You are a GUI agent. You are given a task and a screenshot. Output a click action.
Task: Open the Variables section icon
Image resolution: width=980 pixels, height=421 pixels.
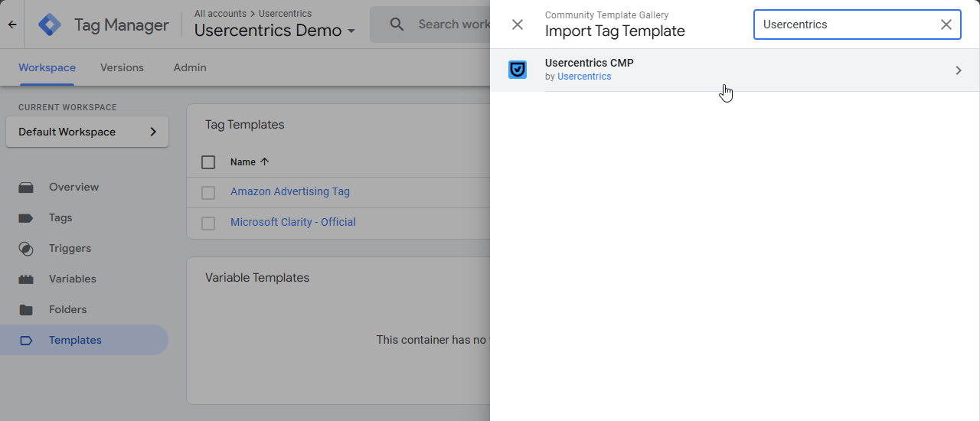tap(26, 279)
